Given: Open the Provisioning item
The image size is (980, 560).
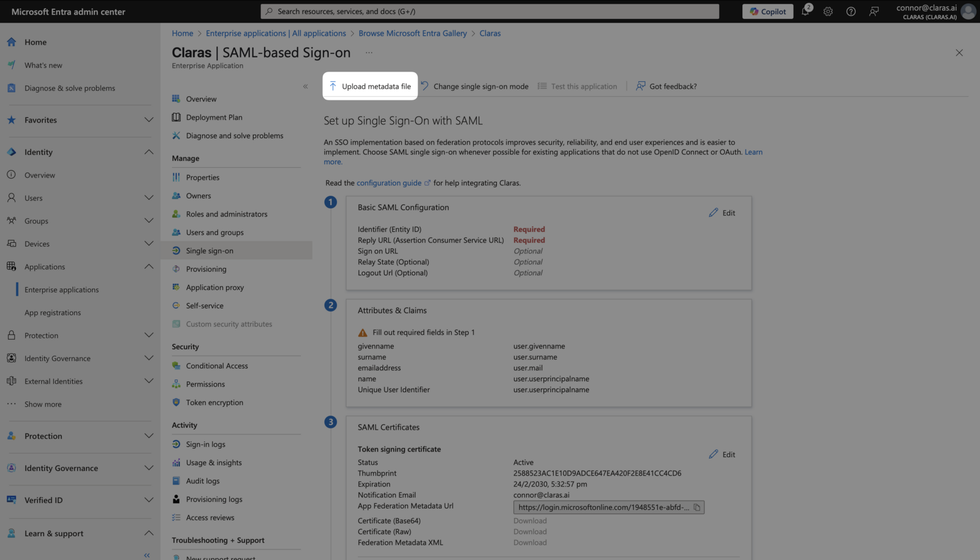Looking at the screenshot, I should [x=206, y=269].
